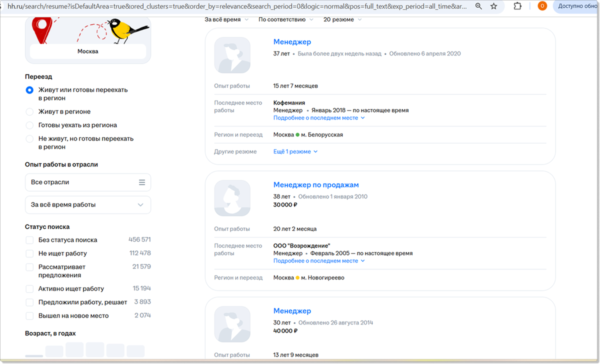Click the 'Опыт работы в отрасли' heading
Image resolution: width=600 pixels, height=364 pixels.
61,164
